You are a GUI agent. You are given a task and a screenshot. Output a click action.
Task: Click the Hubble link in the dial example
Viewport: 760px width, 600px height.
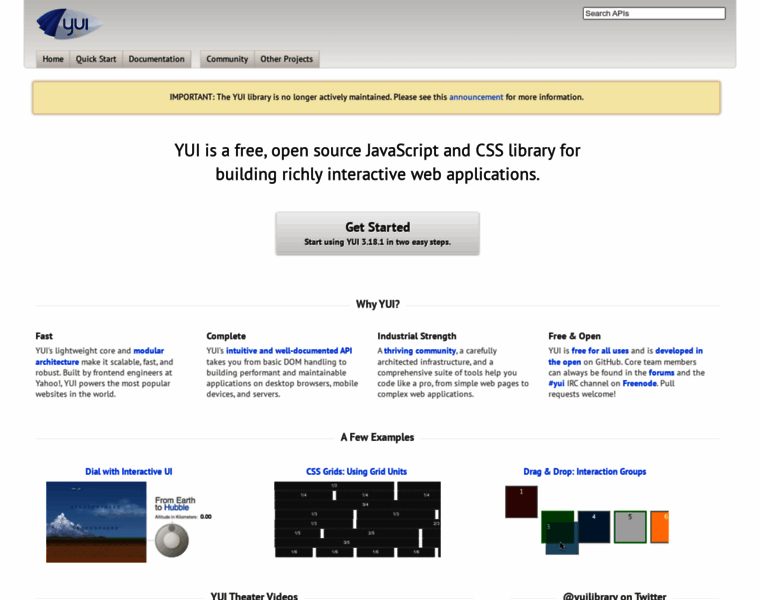point(176,507)
